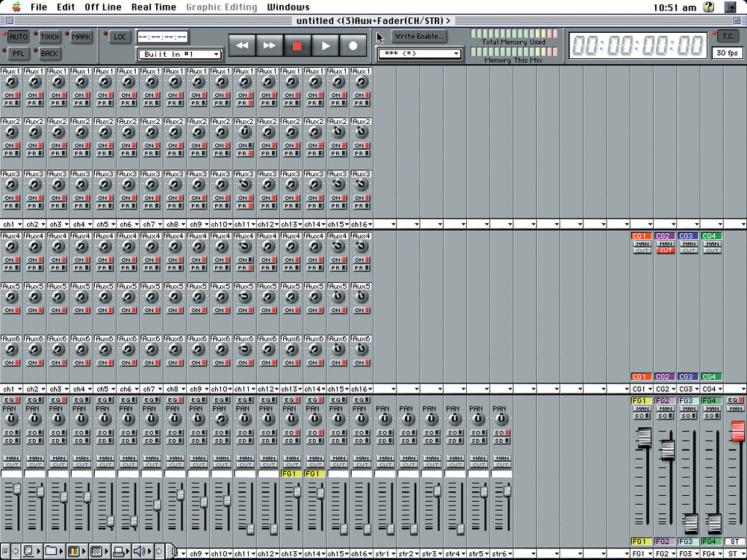Click the speaker icon in control strip
This screenshot has width=747, height=560.
[140, 552]
